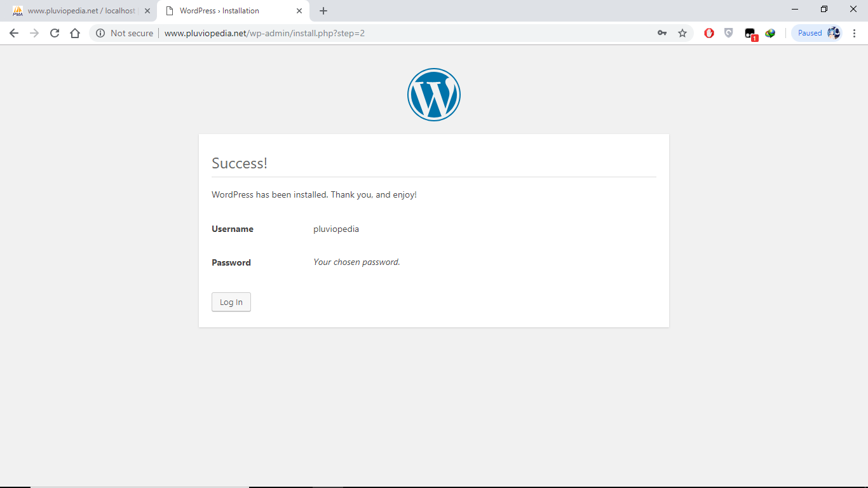
Task: Click the browser forward arrow
Action: tap(34, 33)
